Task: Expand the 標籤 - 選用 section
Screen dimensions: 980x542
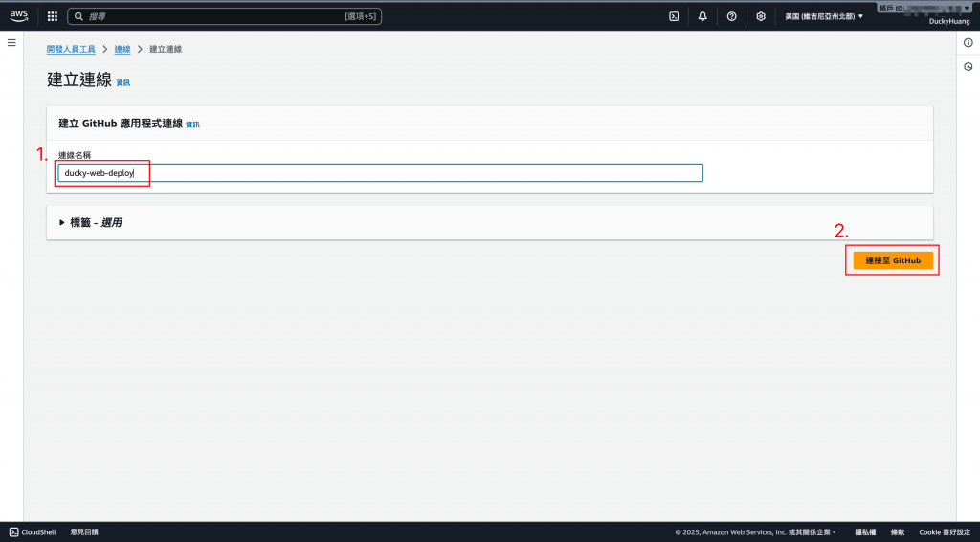Action: click(x=91, y=222)
